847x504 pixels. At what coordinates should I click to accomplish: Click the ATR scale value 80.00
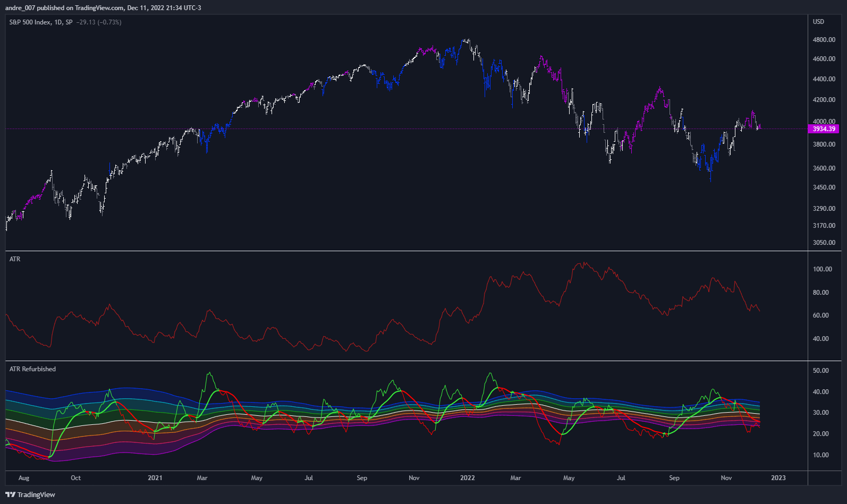click(x=821, y=293)
